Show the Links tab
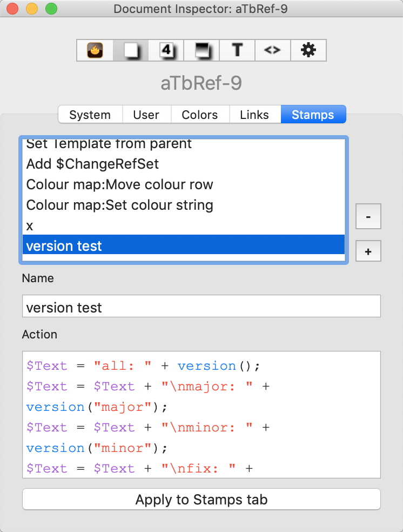Screen dimensions: 403x532 point(254,115)
